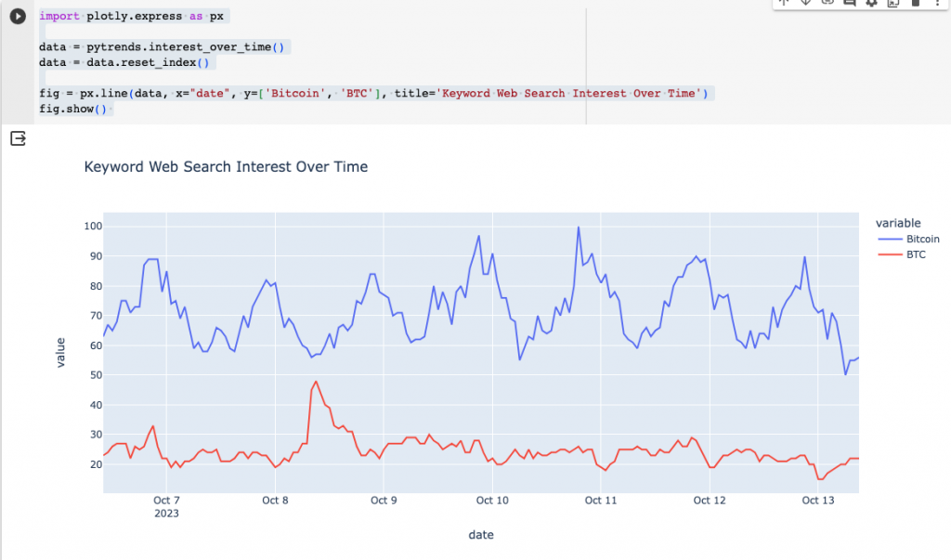Click the 'Oct 10' x-axis tick label
This screenshot has height=560, width=951.
point(492,501)
